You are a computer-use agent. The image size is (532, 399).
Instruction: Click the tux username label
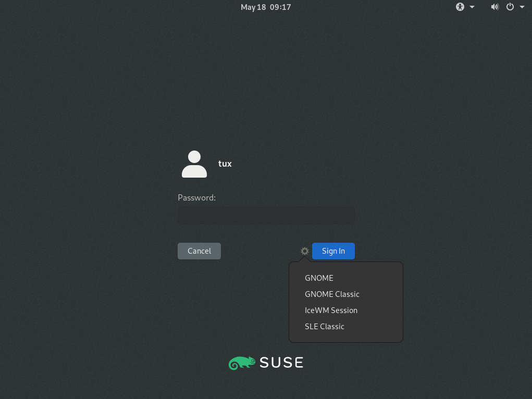225,164
